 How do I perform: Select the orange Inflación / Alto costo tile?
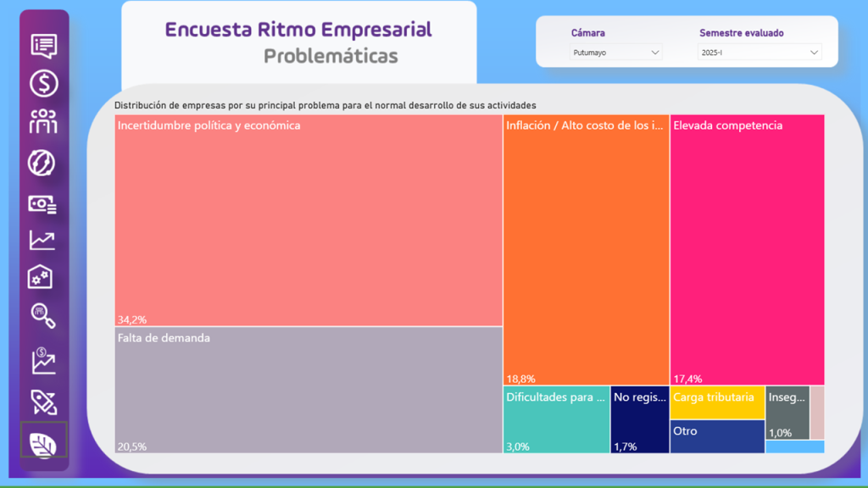click(586, 250)
